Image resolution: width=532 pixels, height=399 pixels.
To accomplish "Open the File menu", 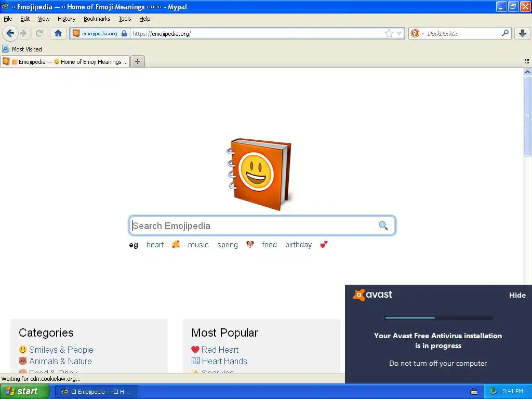I will pyautogui.click(x=8, y=19).
